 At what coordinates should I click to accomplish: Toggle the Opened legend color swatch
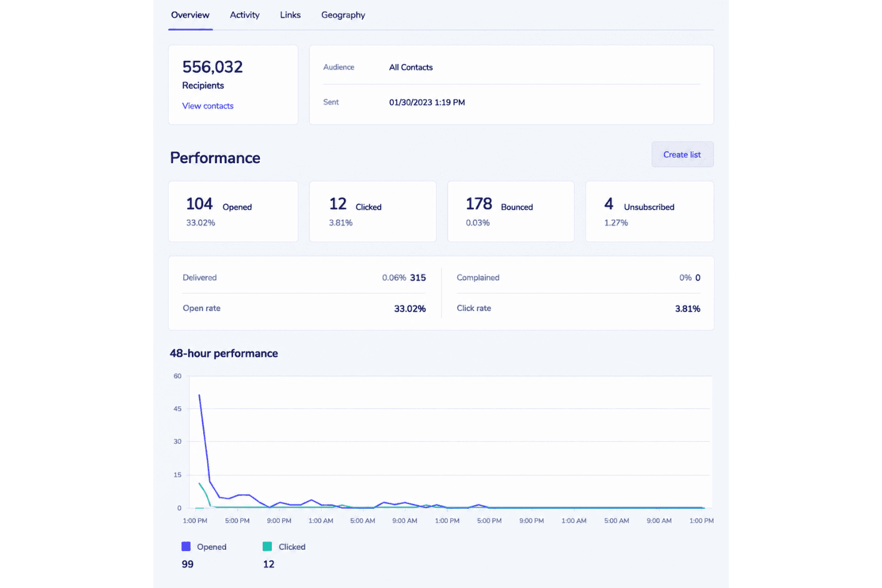186,546
